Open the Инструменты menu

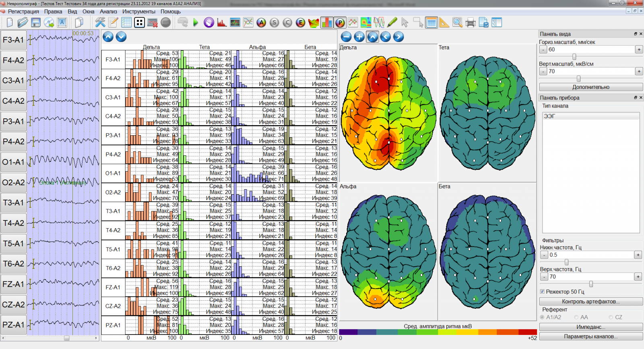[139, 12]
